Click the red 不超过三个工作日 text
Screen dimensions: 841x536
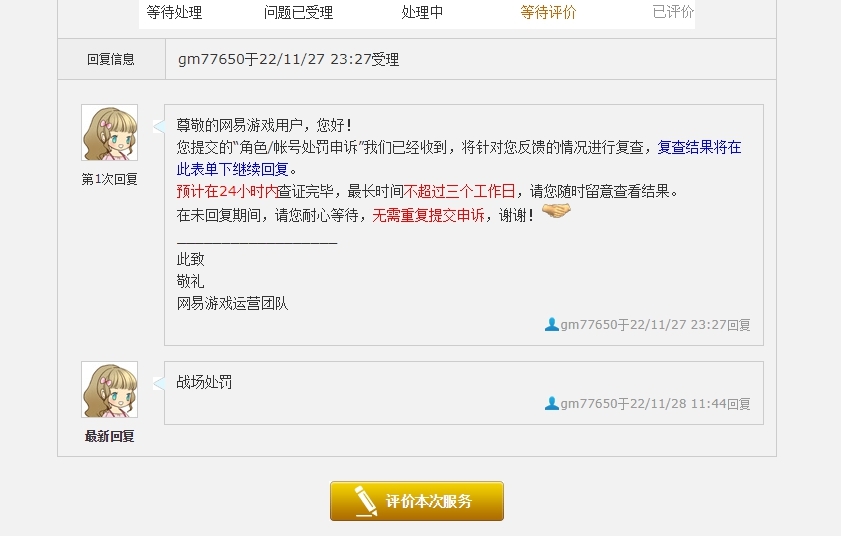(459, 191)
